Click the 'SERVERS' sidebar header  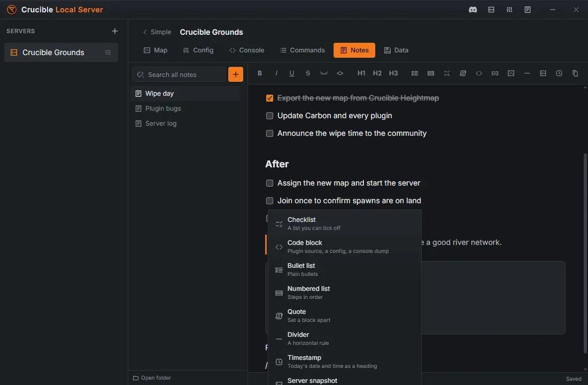click(x=21, y=31)
